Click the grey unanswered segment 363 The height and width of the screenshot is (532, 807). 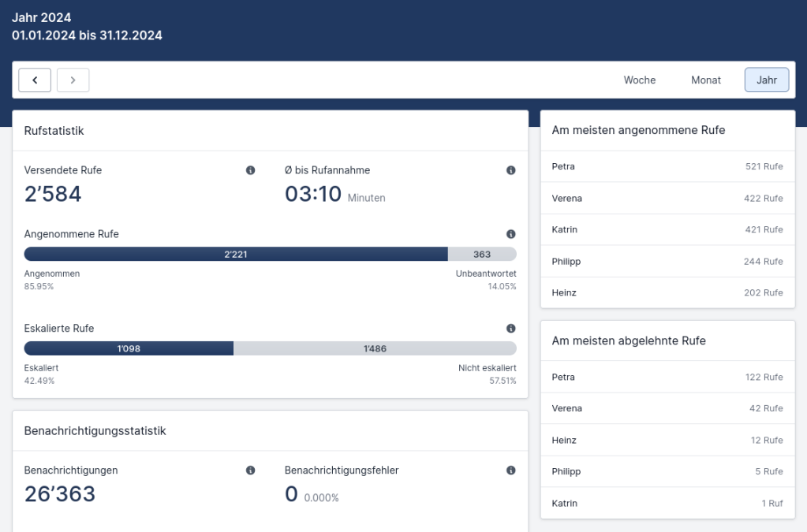click(x=482, y=254)
